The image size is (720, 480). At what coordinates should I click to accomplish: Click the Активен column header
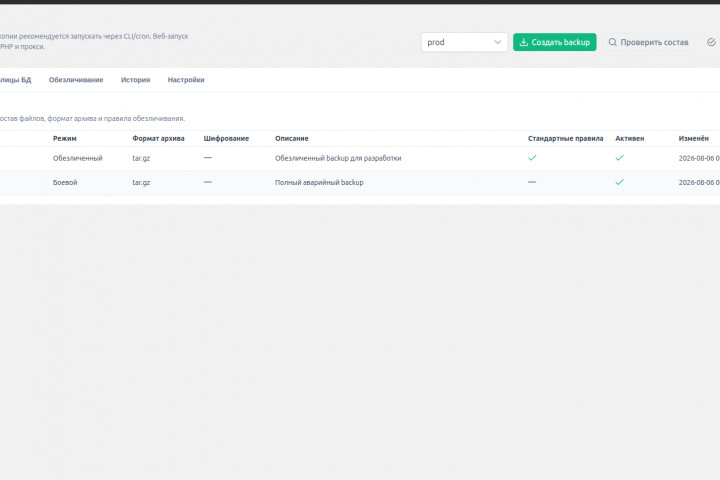click(630, 138)
